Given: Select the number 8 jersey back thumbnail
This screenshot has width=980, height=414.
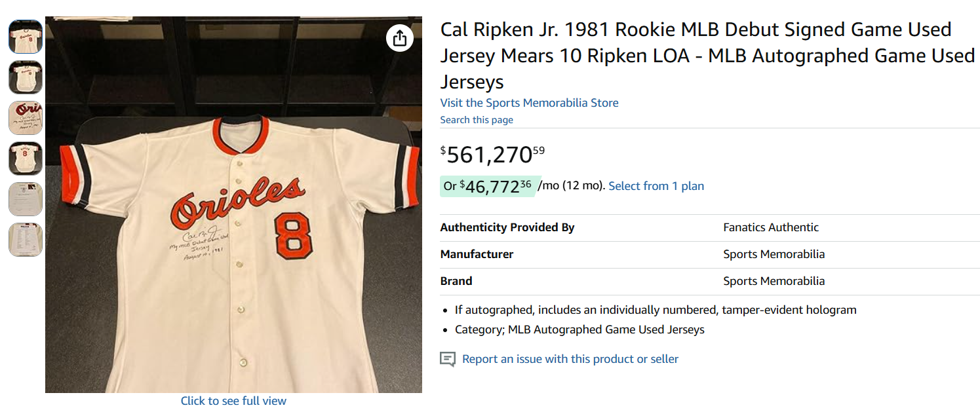Looking at the screenshot, I should [x=25, y=159].
